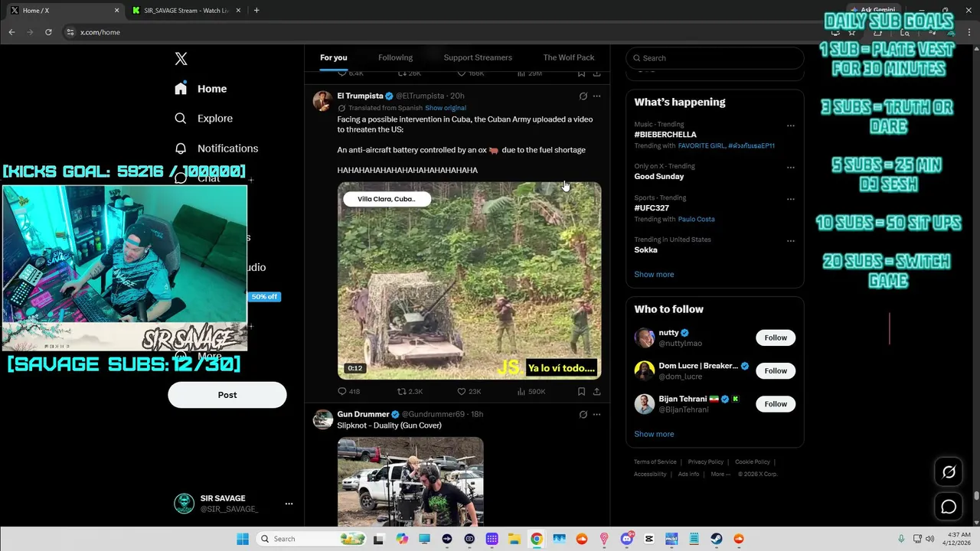Switch to SIR_SAVAGE Stream browser tab
Screen dimensions: 980x551
tap(186, 10)
